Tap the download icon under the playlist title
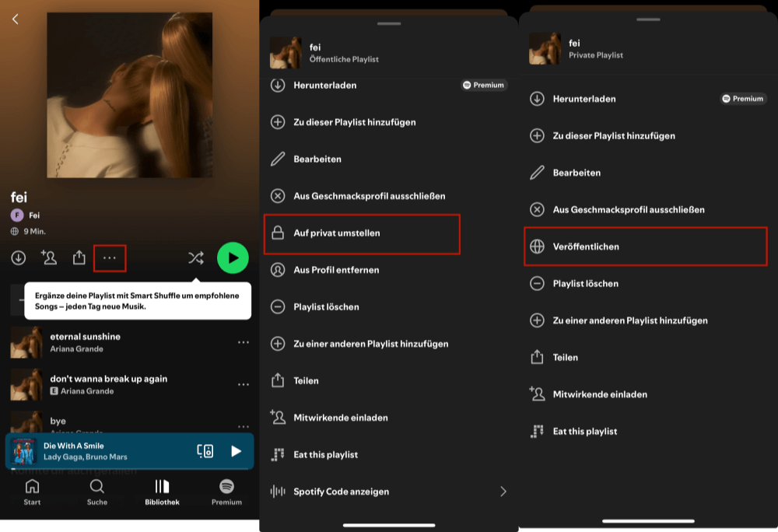This screenshot has width=778, height=532. [x=19, y=257]
